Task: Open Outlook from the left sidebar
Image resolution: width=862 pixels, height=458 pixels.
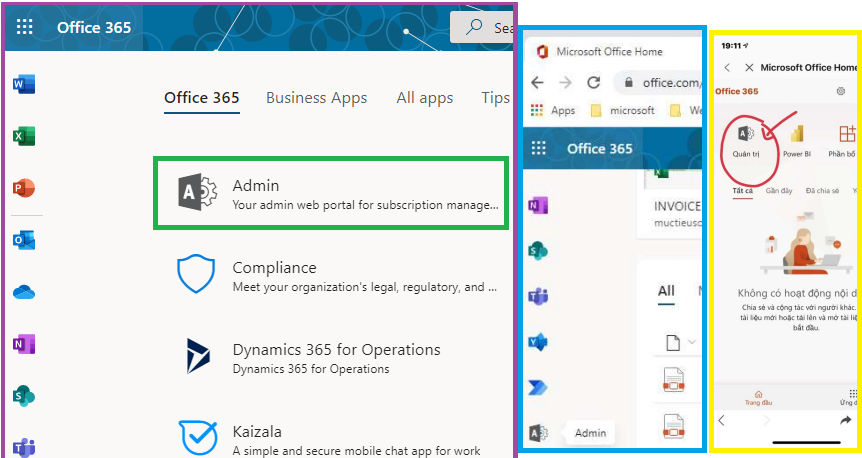Action: point(24,240)
